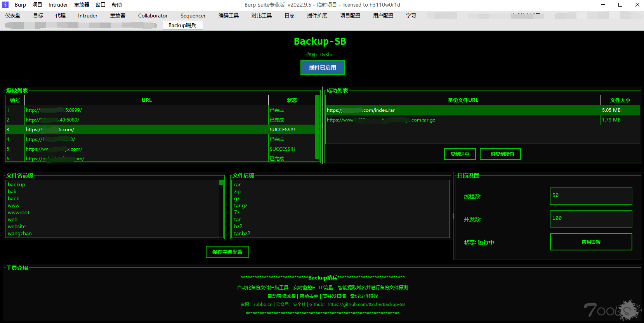Toggle the 插件已启用 plugin enable button
Viewport: 644px width, 323px height.
click(322, 68)
